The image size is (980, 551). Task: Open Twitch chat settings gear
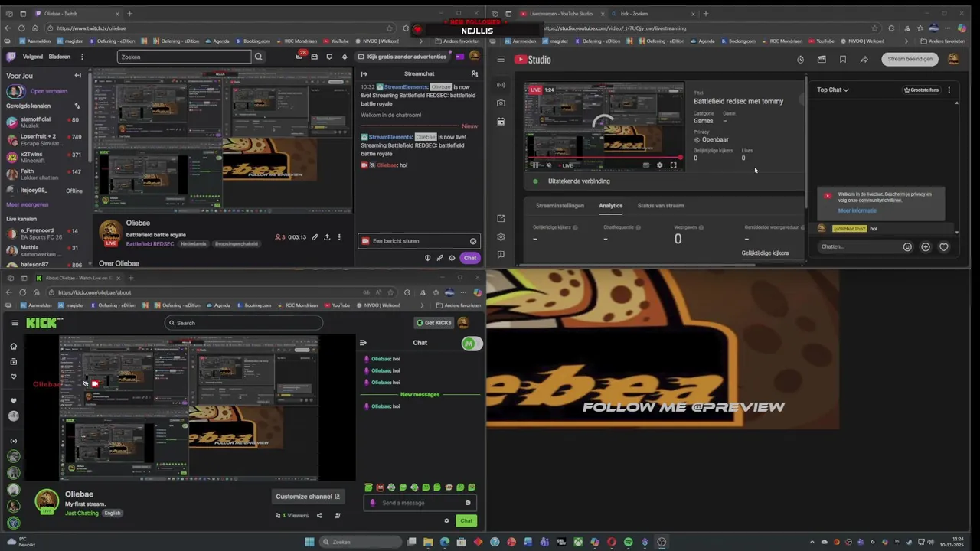pos(452,258)
